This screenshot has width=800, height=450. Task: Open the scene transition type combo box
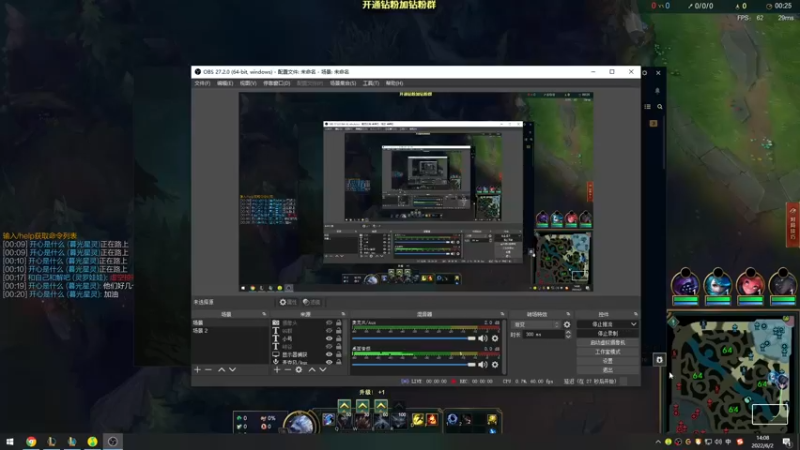(536, 324)
